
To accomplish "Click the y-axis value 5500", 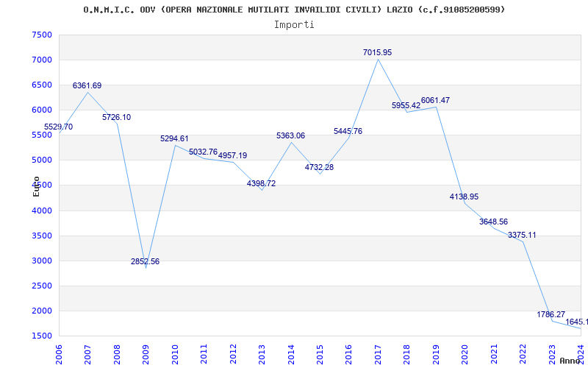I will 42,135.
